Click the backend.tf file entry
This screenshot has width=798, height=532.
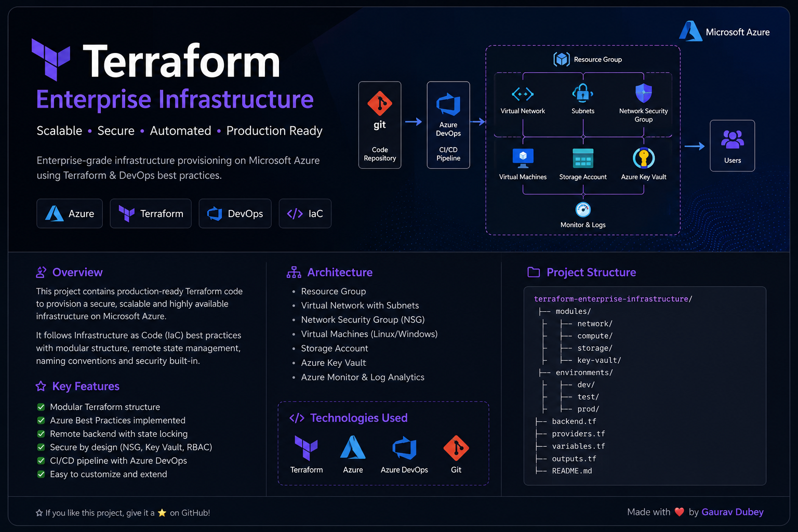(x=574, y=421)
